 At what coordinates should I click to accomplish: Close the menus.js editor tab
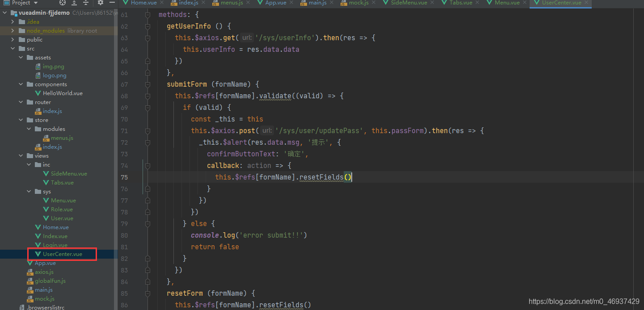click(248, 3)
